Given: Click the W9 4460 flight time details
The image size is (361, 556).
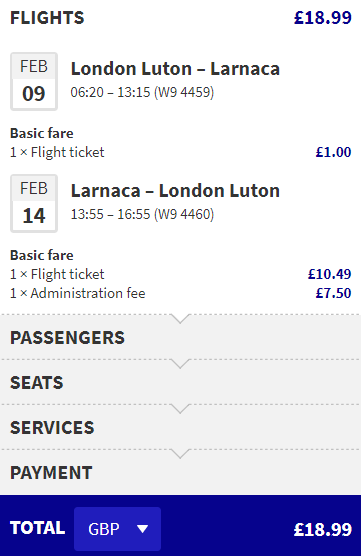Looking at the screenshot, I should (x=142, y=215).
